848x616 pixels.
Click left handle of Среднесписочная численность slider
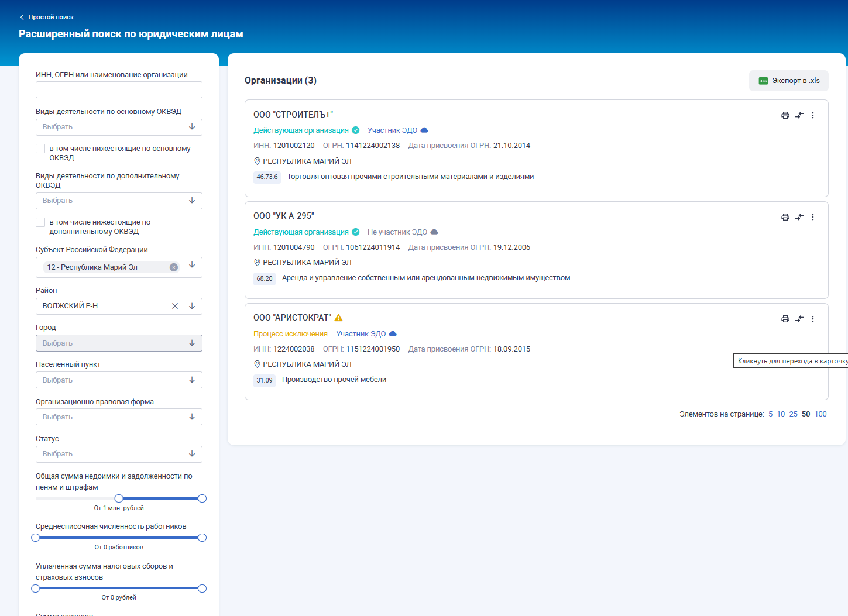click(x=36, y=538)
